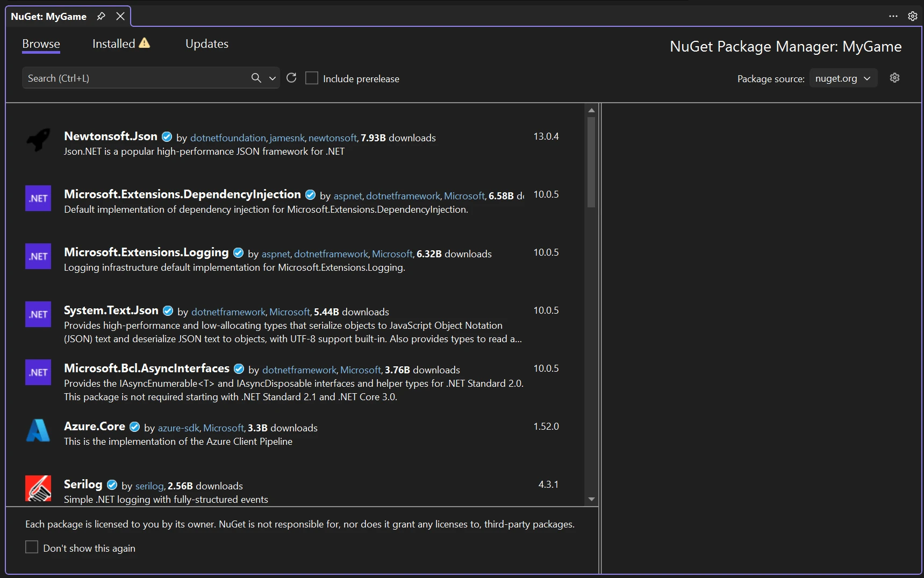Expand the search history dropdown arrow
Viewport: 924px width, 578px height.
273,78
